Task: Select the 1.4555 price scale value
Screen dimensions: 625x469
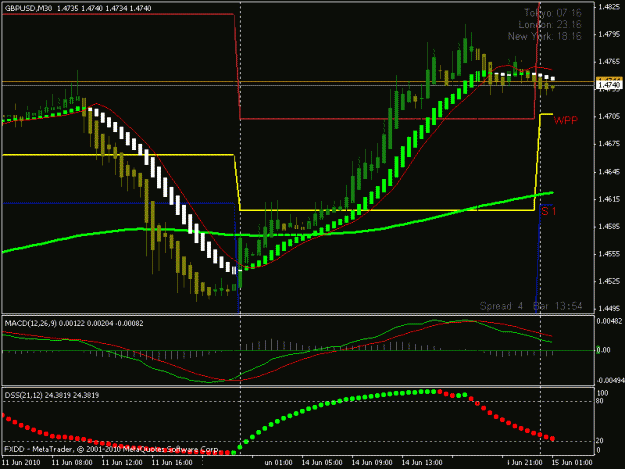Action: pyautogui.click(x=609, y=254)
